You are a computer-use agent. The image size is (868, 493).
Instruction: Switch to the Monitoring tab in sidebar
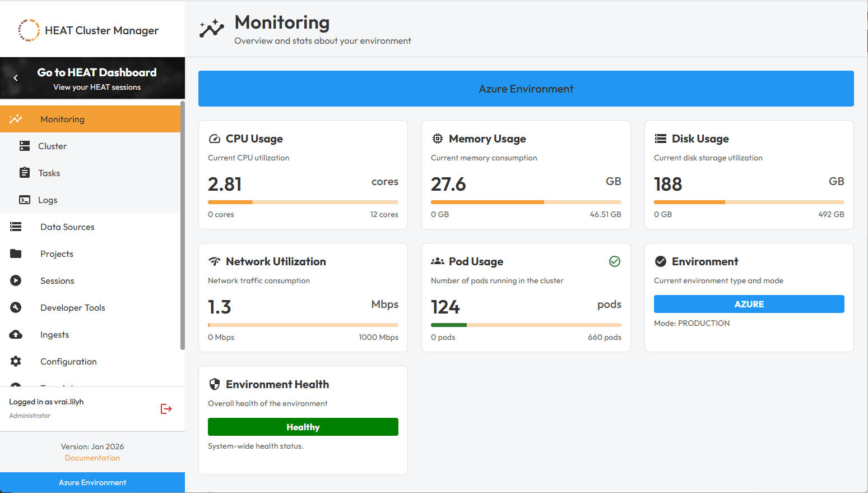(x=62, y=118)
